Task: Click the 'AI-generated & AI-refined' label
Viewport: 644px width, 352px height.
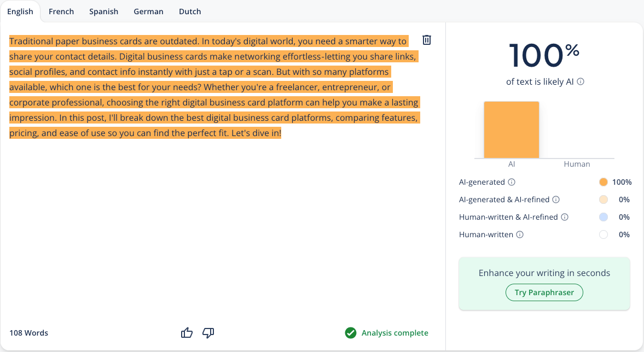Action: [x=504, y=200]
